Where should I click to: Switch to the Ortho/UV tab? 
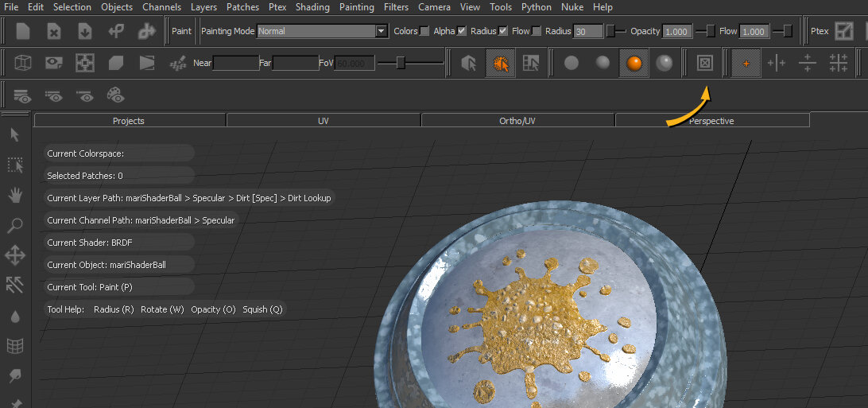tap(517, 121)
